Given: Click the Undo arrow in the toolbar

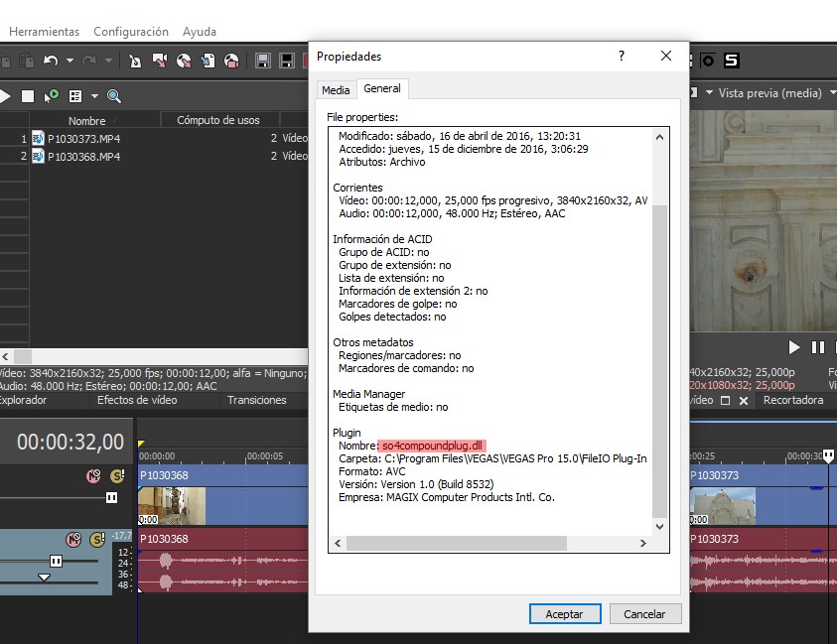Looking at the screenshot, I should pos(52,61).
